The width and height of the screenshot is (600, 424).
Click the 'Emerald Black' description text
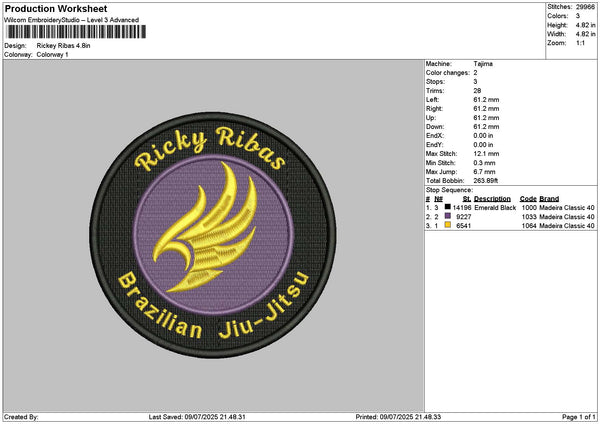495,208
